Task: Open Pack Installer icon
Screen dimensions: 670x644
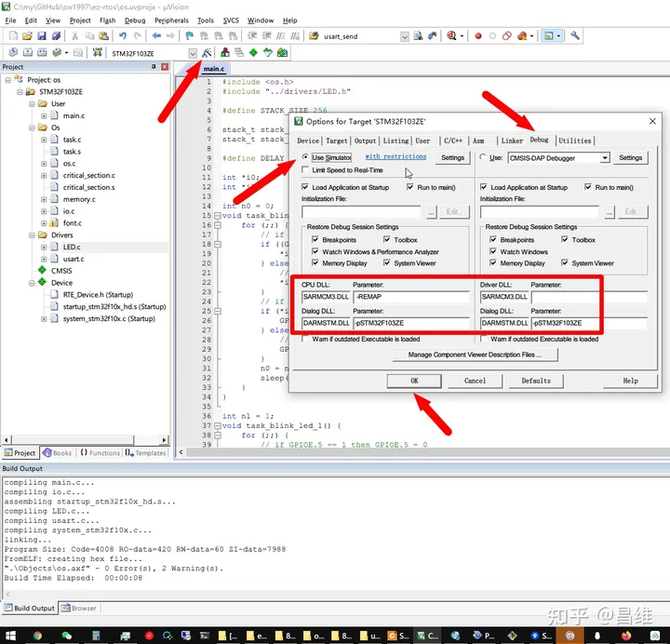Action: (282, 52)
